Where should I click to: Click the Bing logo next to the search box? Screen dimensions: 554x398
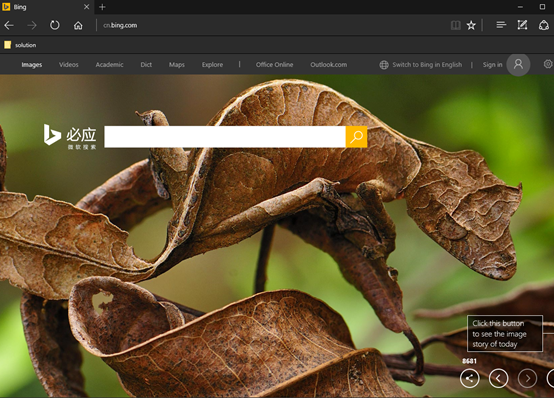pos(70,136)
